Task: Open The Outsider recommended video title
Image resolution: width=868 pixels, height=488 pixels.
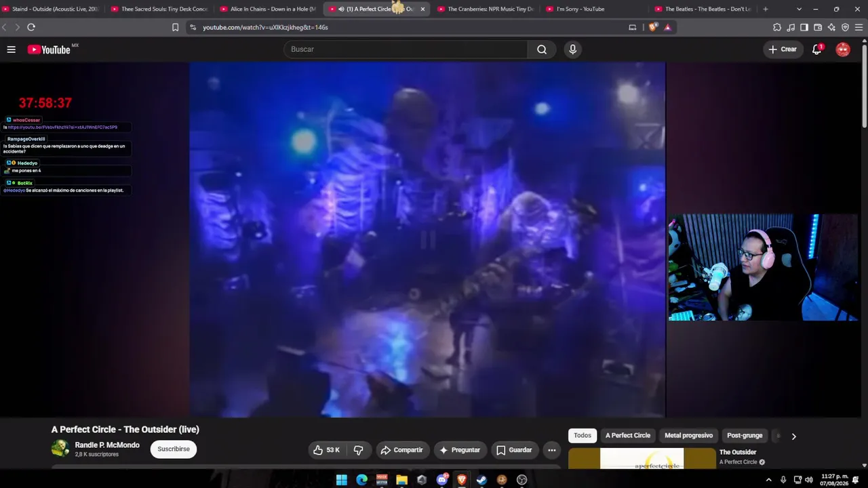Action: (738, 452)
